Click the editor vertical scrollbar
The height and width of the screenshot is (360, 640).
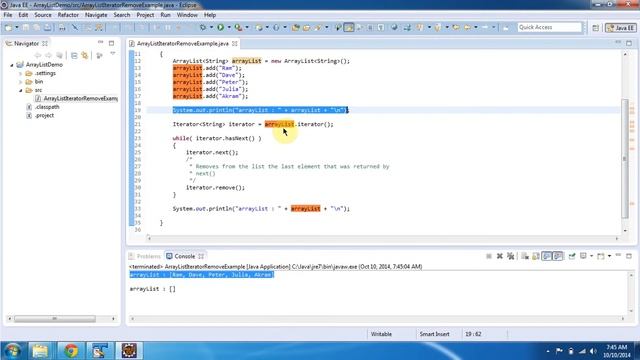(625, 159)
